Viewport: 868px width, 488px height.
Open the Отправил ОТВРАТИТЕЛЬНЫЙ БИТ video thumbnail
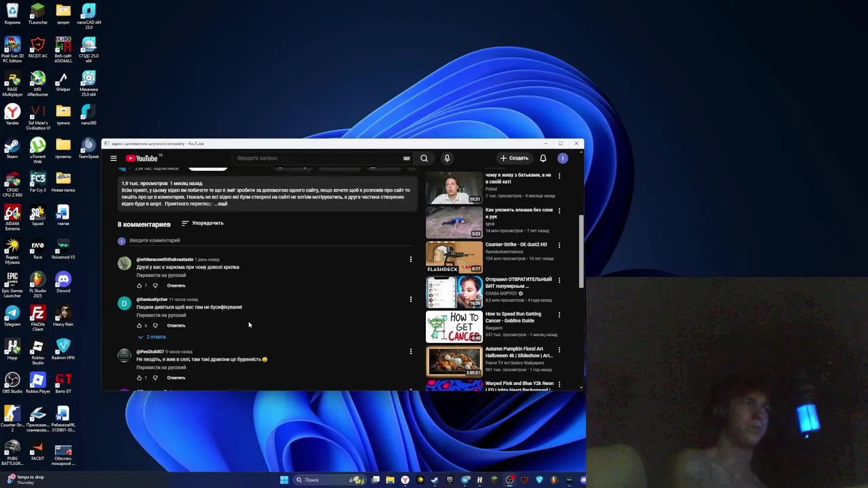[x=454, y=291]
